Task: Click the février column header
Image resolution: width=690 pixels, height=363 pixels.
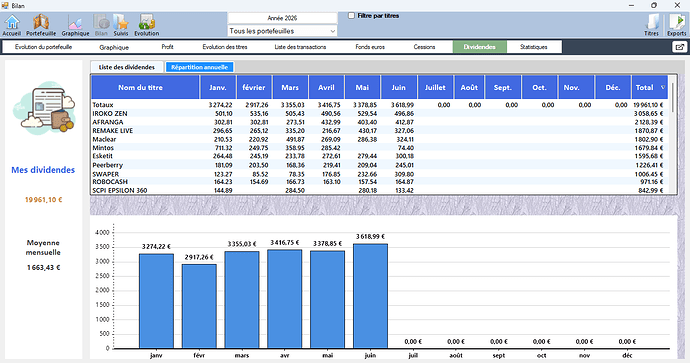Action: tap(254, 87)
